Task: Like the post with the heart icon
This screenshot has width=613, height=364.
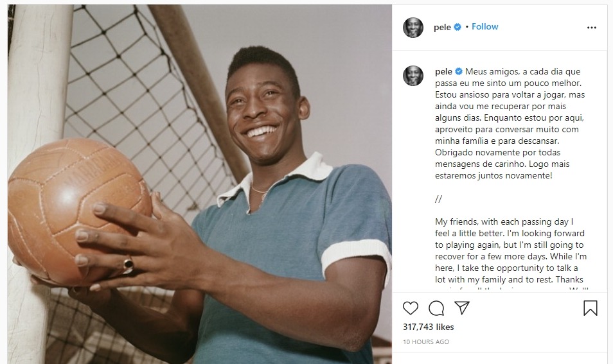Action: click(x=411, y=308)
